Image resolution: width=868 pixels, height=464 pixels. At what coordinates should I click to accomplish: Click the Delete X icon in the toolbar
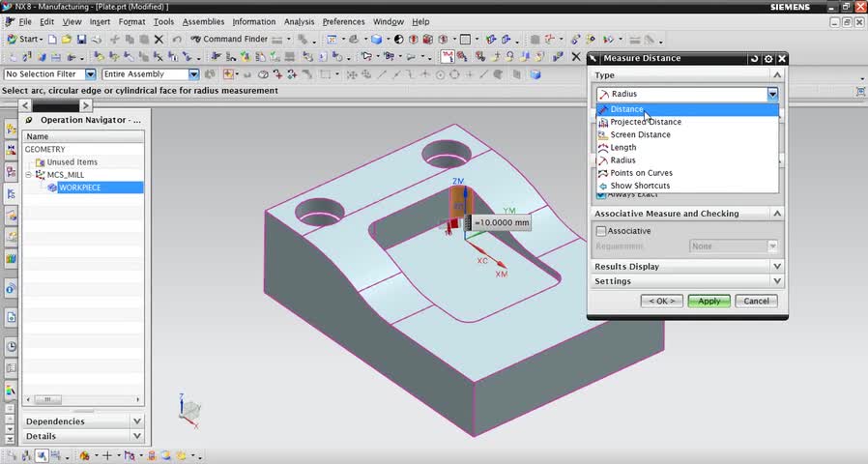click(159, 40)
